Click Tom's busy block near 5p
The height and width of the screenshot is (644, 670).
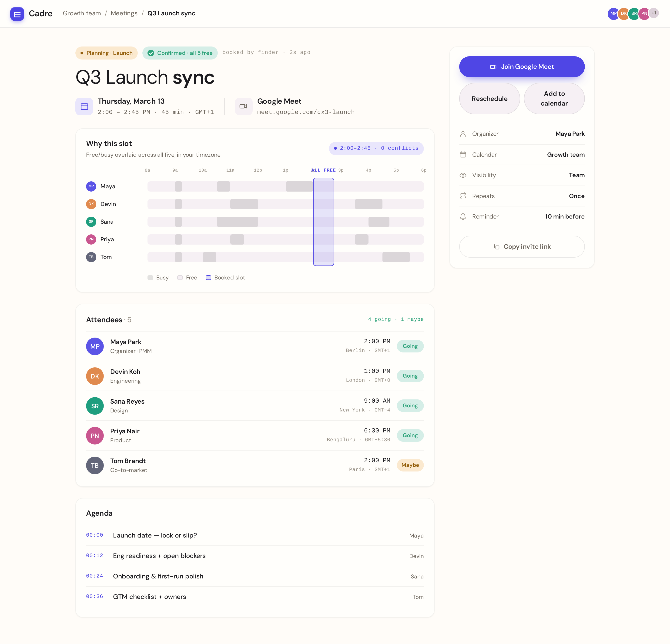396,257
